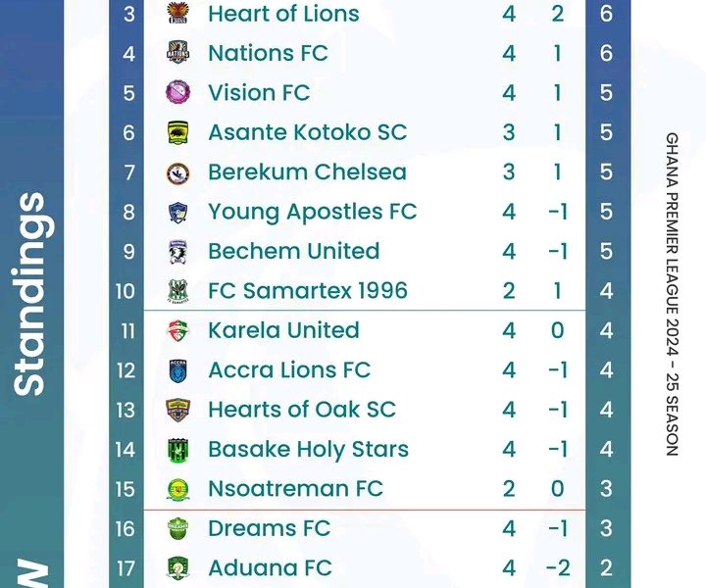Viewport: 706px width, 588px height.
Task: Click the Asante Kotoko SC team name
Action: pos(307,132)
